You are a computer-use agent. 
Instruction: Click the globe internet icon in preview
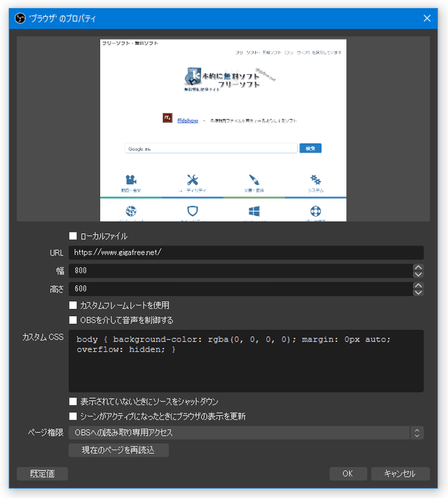[131, 211]
